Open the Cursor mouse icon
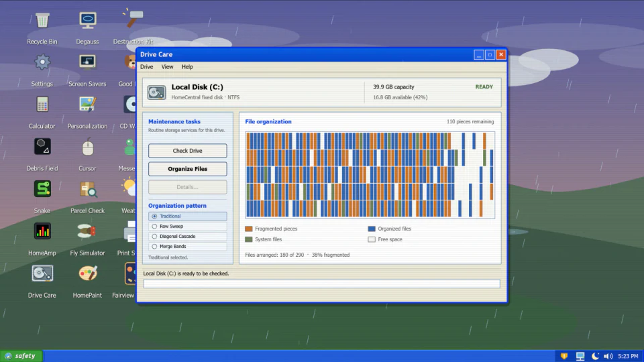The image size is (644, 362). click(87, 147)
